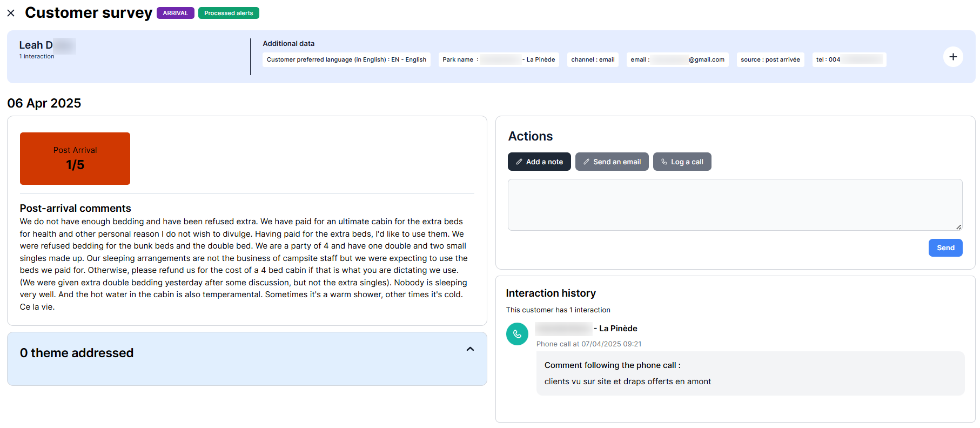Click inside the note text area

click(x=734, y=204)
